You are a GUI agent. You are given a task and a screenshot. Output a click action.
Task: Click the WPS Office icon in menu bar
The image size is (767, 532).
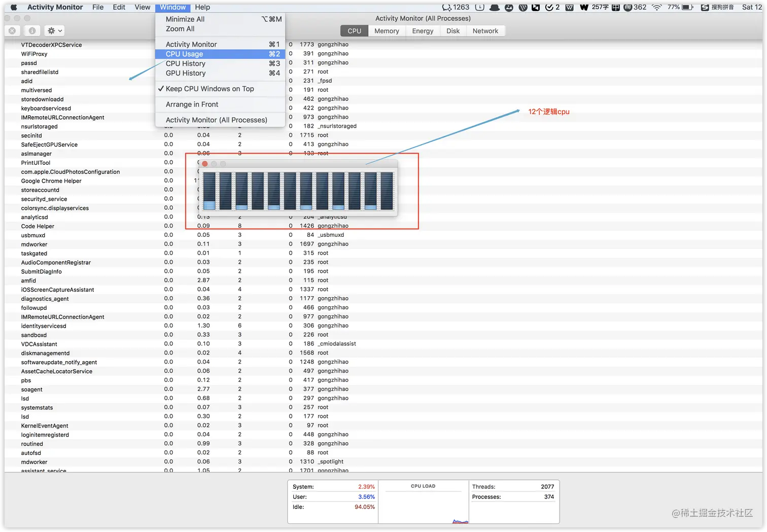coord(569,7)
